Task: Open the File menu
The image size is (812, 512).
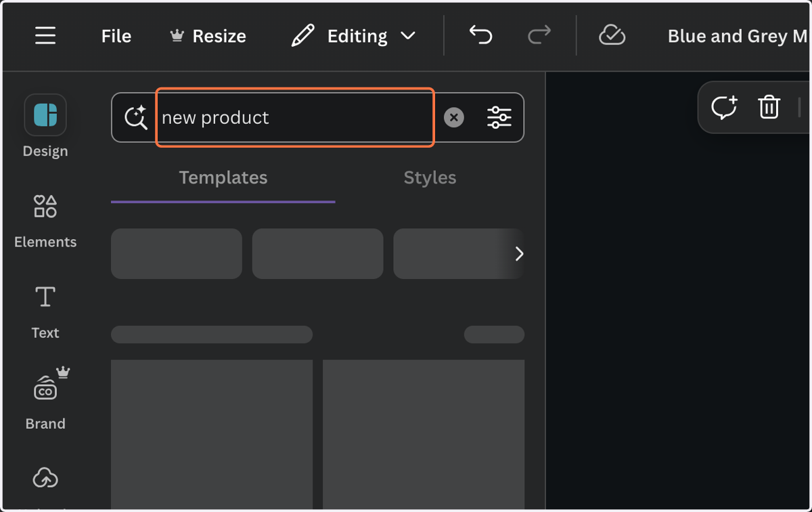Action: click(x=116, y=36)
